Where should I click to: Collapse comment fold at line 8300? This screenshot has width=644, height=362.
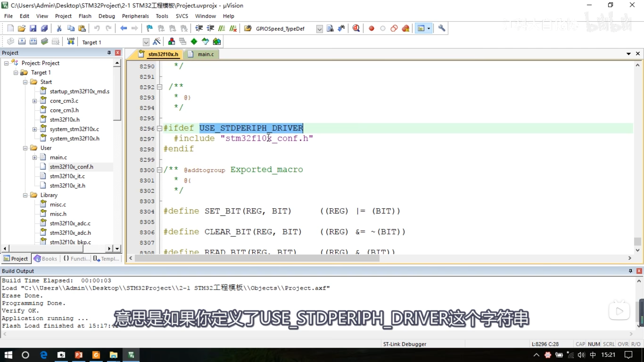click(159, 170)
